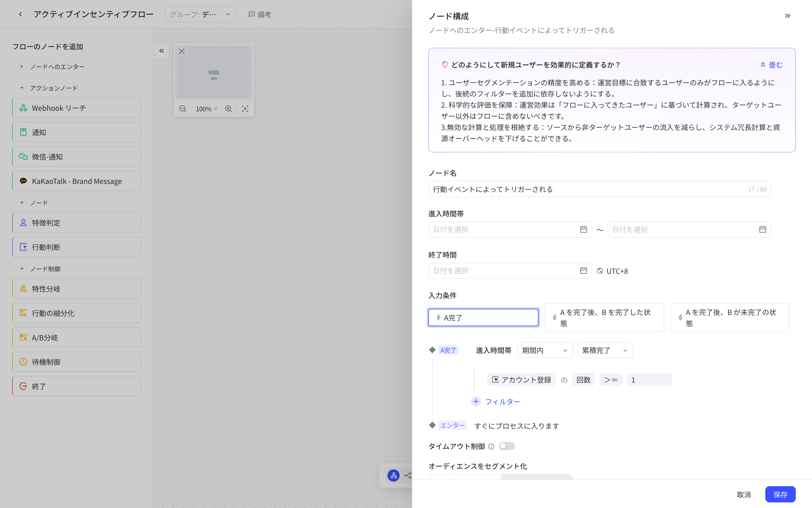Open the 累積完了 dropdown

605,350
